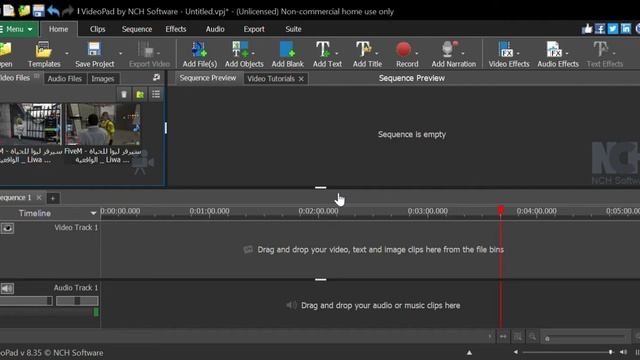This screenshot has height=360, width=640.
Task: Switch to Audio Files bin tab
Action: pyautogui.click(x=64, y=78)
